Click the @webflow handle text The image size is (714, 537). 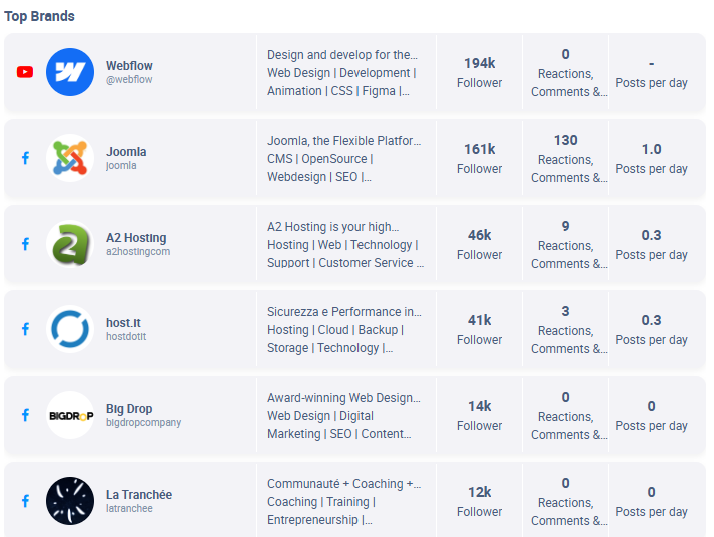pyautogui.click(x=129, y=80)
